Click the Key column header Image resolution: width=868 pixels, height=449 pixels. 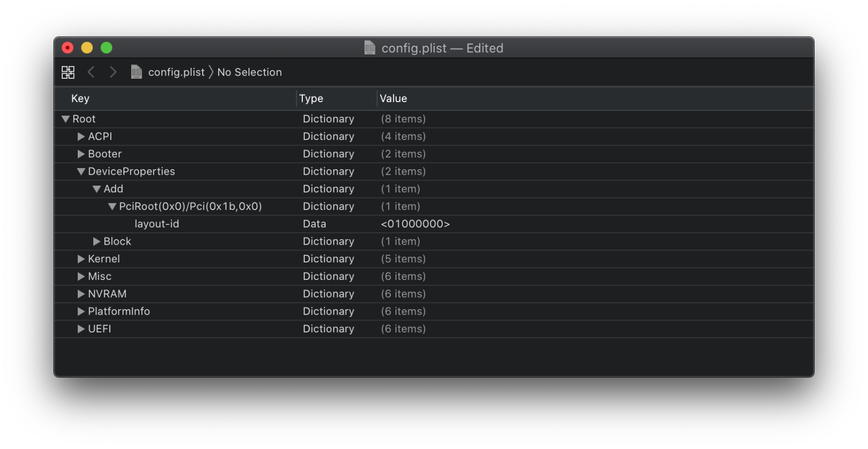click(80, 99)
